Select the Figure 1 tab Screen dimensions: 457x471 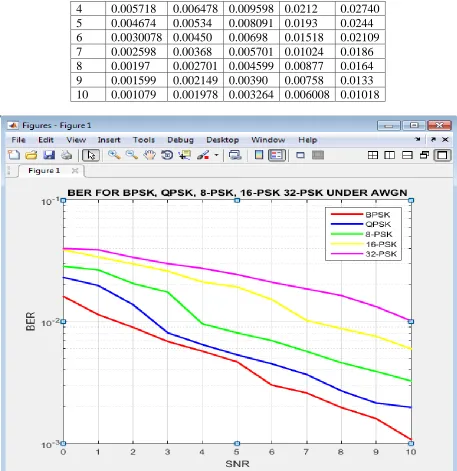44,171
